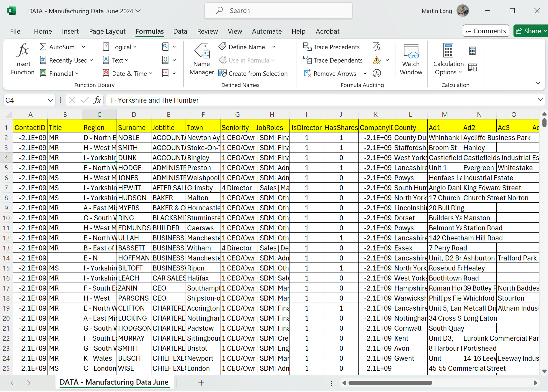Switch to the Data tab
548x392 pixels.
coord(180,31)
